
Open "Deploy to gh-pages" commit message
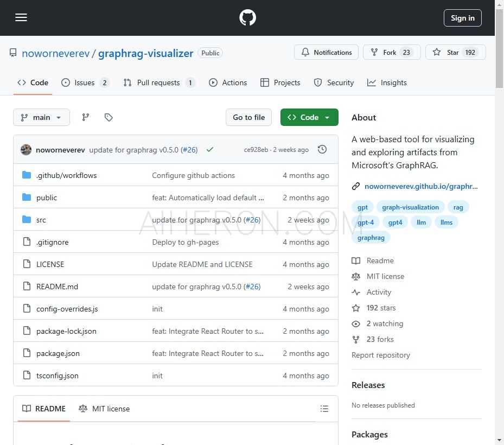[186, 242]
